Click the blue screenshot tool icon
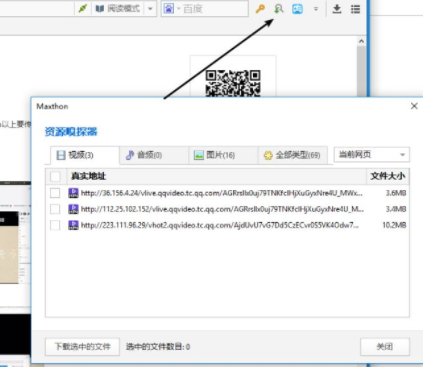Viewport: 425px width, 367px height. [x=297, y=9]
